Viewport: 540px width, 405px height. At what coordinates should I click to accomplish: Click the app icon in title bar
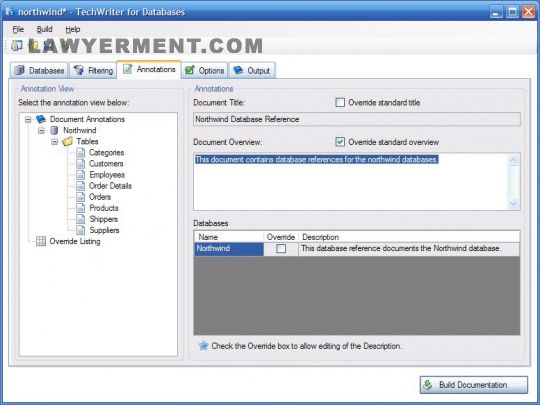coord(10,11)
